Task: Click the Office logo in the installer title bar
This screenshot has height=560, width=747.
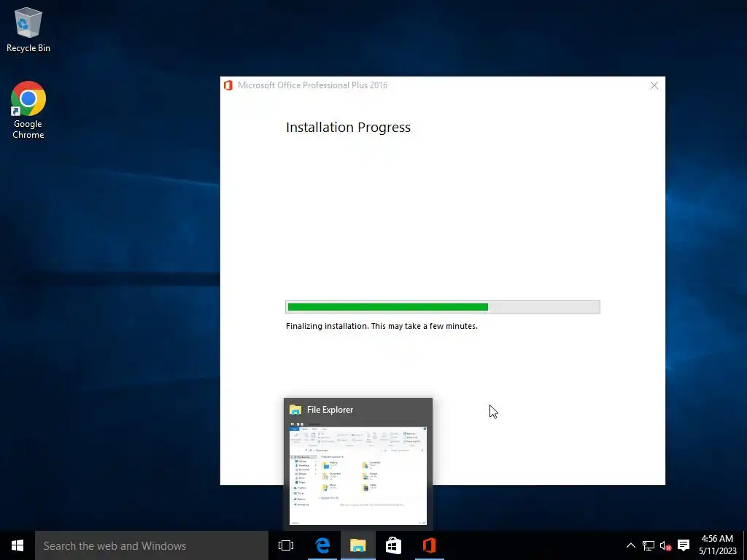Action: tap(228, 85)
